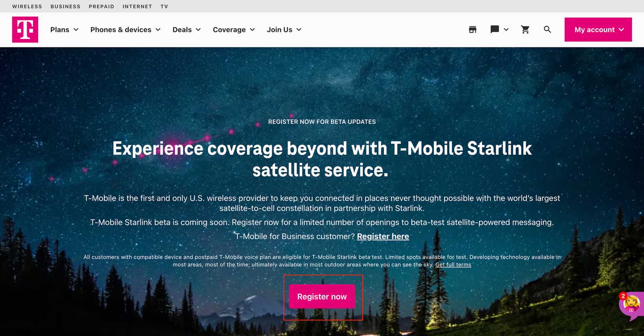Click the chat message bubble icon

(495, 30)
